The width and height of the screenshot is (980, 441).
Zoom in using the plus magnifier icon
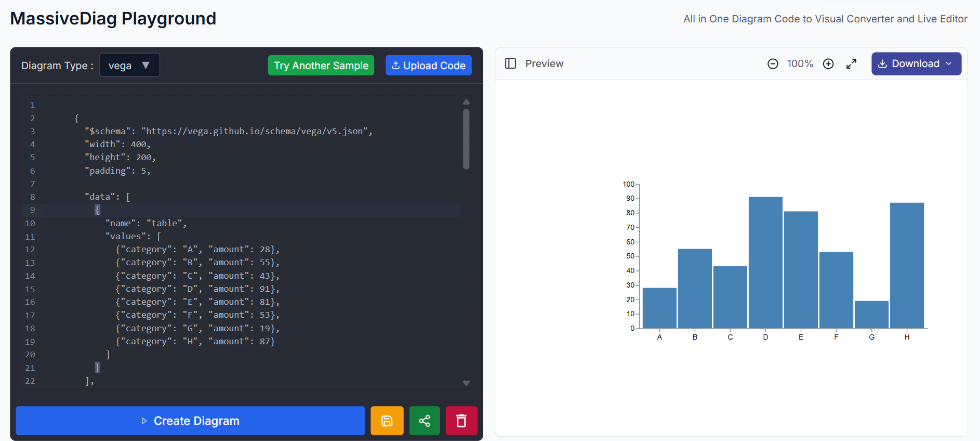(828, 64)
